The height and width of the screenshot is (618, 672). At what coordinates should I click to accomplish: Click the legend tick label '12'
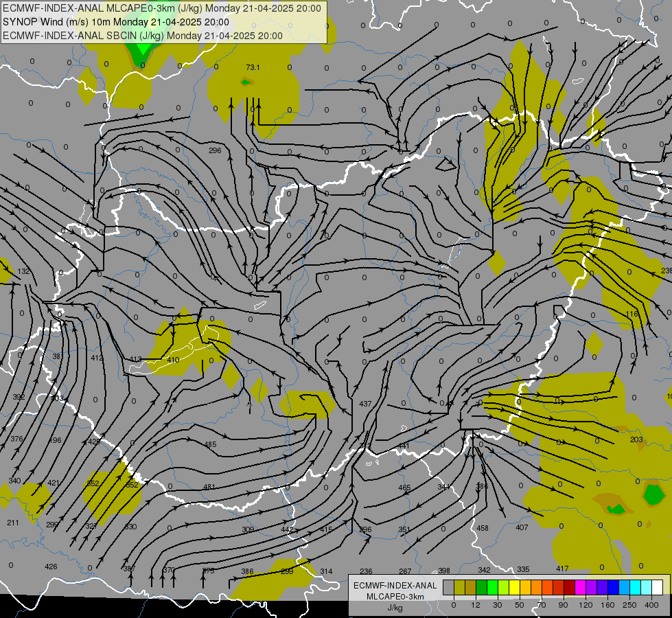(476, 605)
